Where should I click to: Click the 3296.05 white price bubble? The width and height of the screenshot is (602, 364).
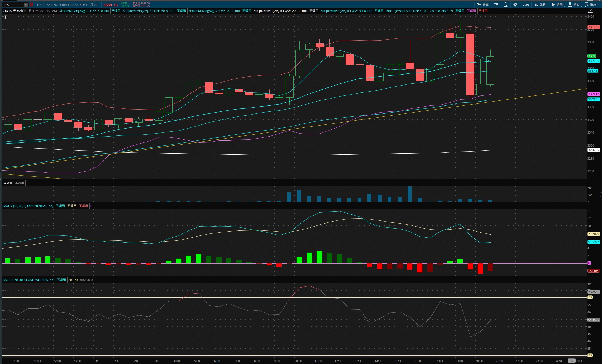(x=593, y=150)
